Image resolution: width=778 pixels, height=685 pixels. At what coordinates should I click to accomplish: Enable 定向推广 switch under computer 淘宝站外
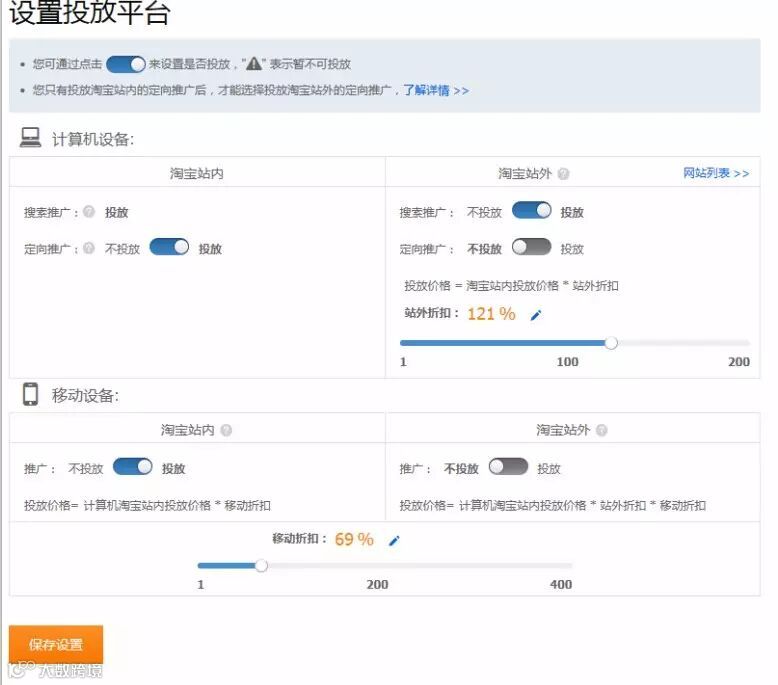[x=531, y=247]
